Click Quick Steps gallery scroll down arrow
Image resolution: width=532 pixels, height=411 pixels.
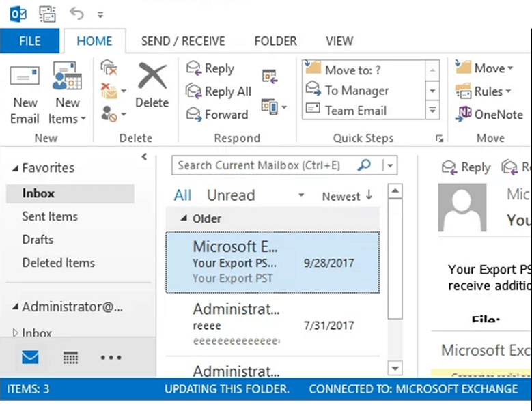click(x=432, y=91)
